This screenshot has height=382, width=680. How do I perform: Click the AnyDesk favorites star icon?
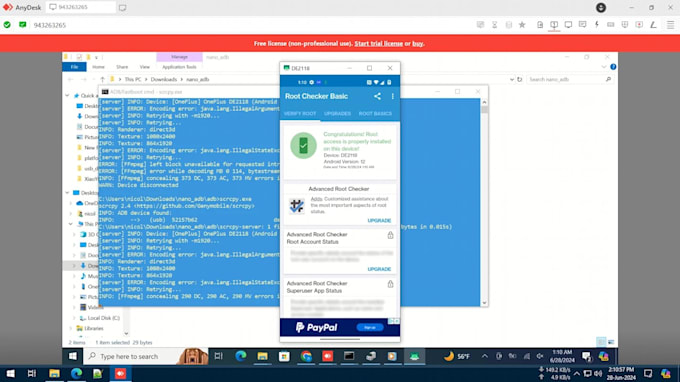pyautogui.click(x=522, y=25)
